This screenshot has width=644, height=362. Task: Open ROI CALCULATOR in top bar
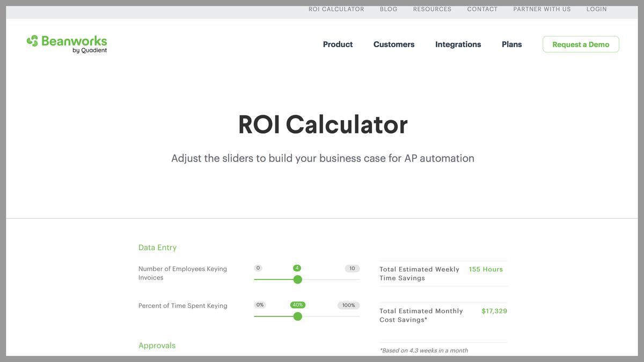click(336, 9)
